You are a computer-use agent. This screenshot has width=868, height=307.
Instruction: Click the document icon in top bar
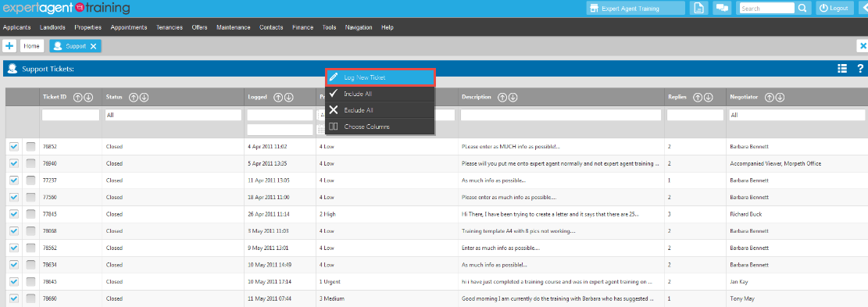(698, 9)
